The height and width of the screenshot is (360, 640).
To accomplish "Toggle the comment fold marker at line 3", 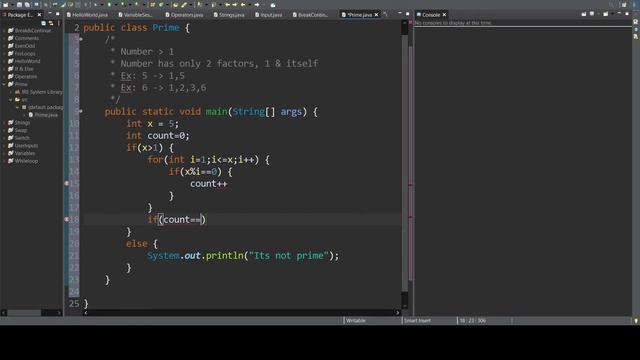I will [81, 39].
